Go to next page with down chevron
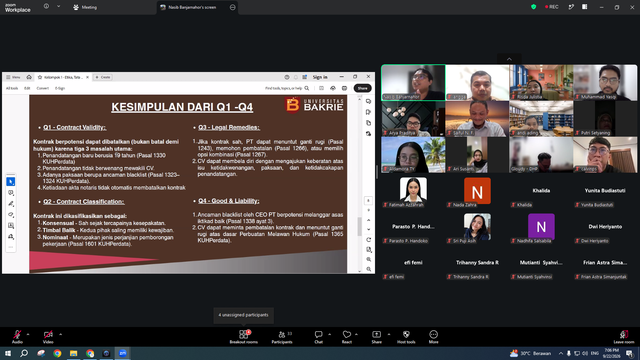This screenshot has height=360, width=640. coord(369,229)
